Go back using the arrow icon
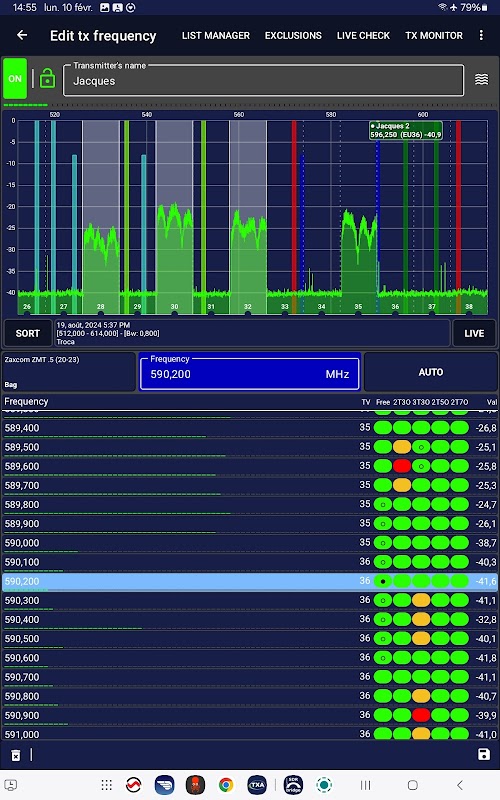 tap(22, 35)
